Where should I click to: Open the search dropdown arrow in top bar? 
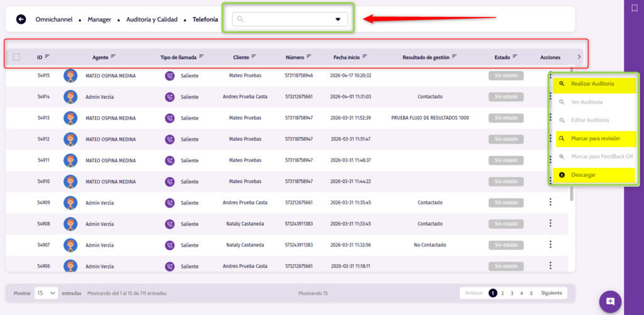338,19
